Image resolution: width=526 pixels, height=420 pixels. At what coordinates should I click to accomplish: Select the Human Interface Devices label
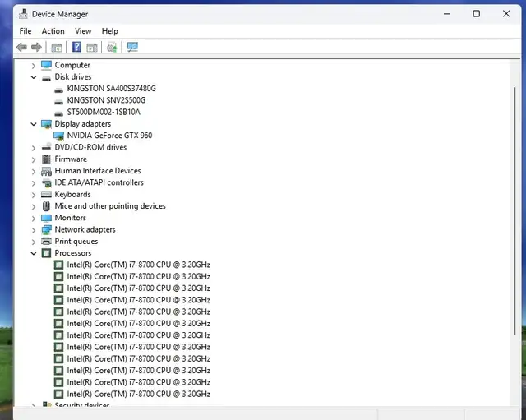click(x=98, y=171)
